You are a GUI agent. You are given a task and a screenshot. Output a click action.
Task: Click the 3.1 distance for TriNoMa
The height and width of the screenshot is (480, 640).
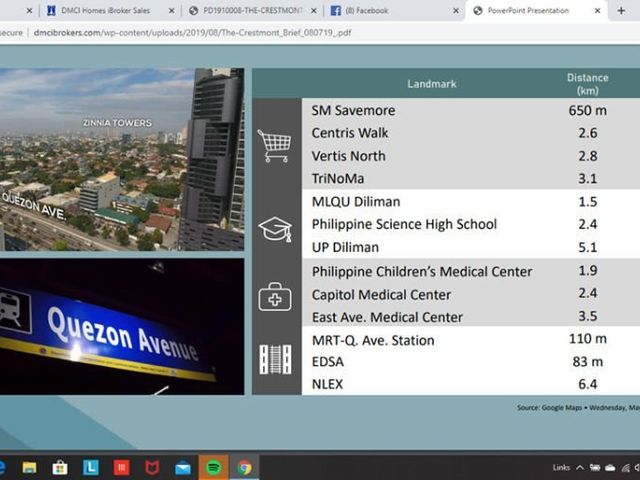click(x=587, y=179)
